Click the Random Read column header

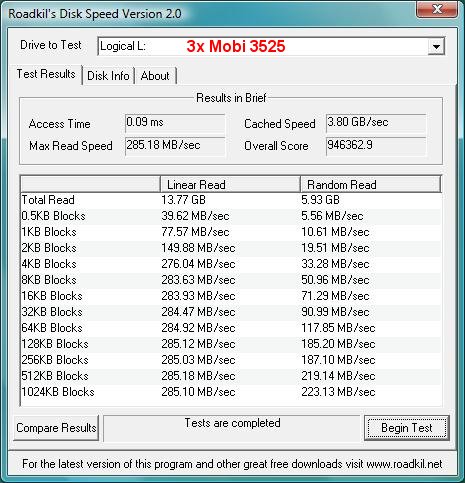[371, 184]
